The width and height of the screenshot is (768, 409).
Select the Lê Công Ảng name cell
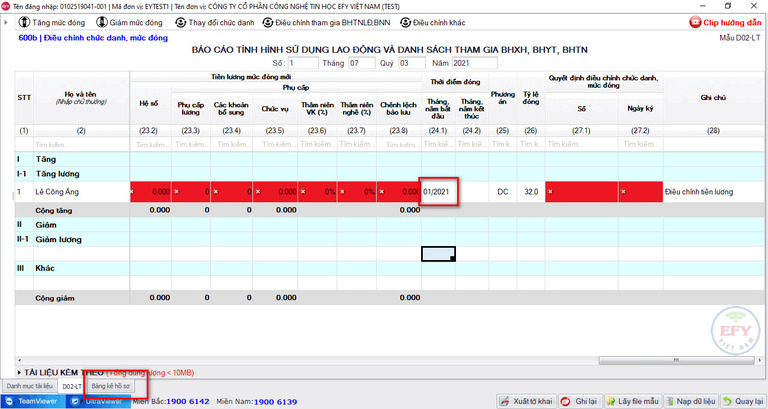click(81, 192)
